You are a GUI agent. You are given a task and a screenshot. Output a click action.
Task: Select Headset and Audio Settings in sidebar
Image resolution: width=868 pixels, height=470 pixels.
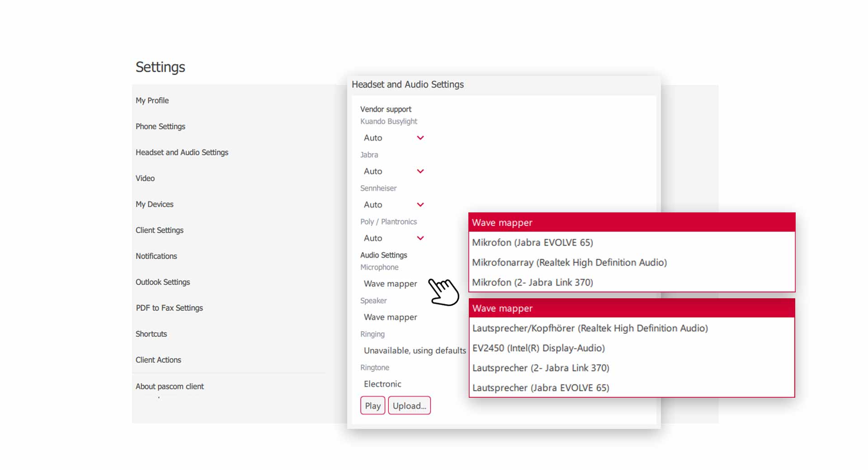click(182, 152)
